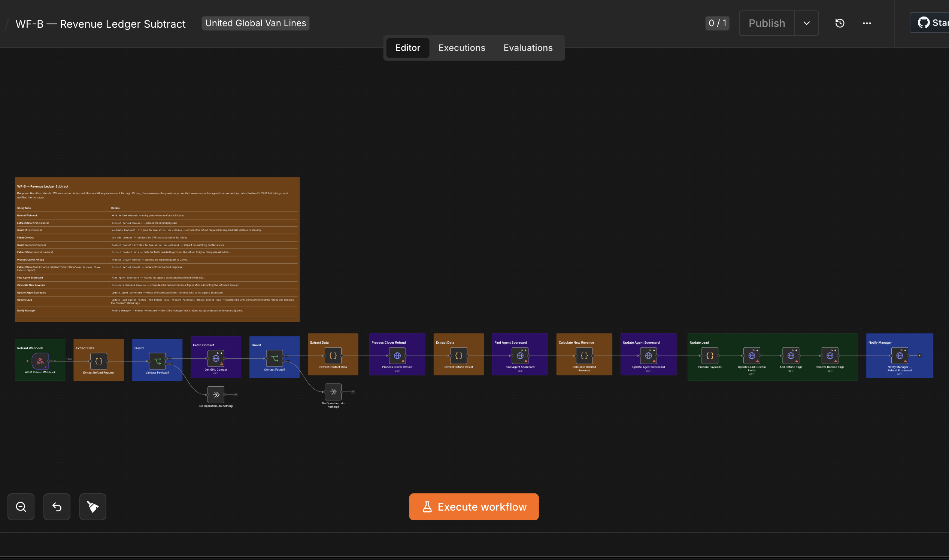
Task: Click the Publish button
Action: (767, 23)
